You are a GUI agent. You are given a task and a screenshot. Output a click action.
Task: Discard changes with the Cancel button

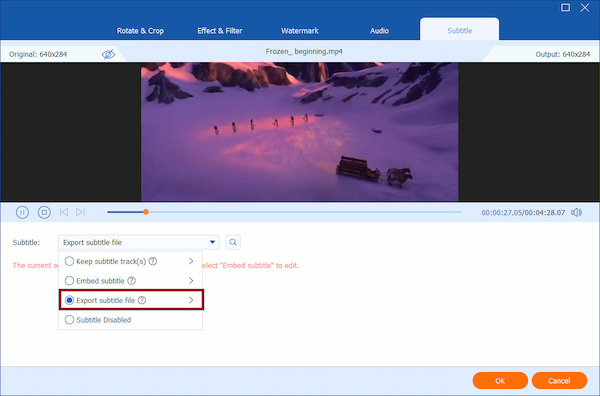559,381
